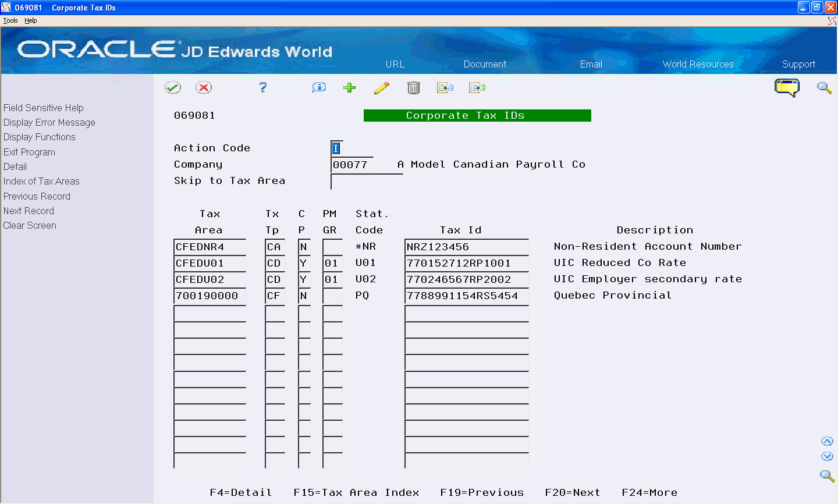The width and height of the screenshot is (838, 504).
Task: Open the yellow attachments window icon
Action: [x=787, y=87]
